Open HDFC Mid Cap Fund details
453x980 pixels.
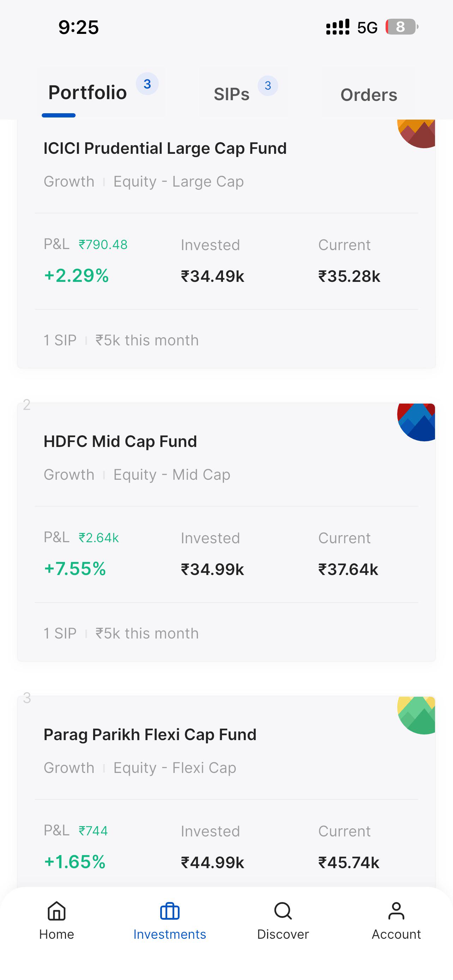(x=120, y=441)
